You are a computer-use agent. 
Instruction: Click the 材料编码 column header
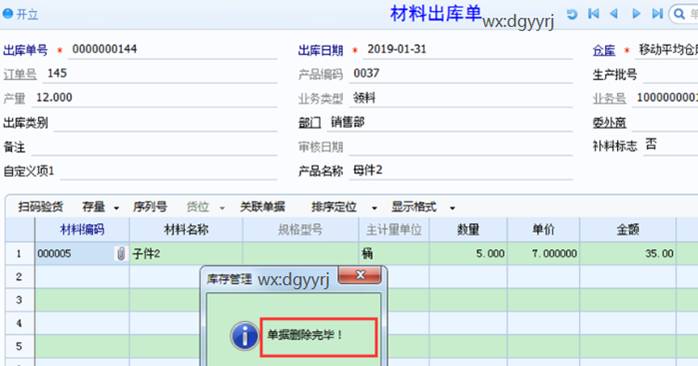82,230
